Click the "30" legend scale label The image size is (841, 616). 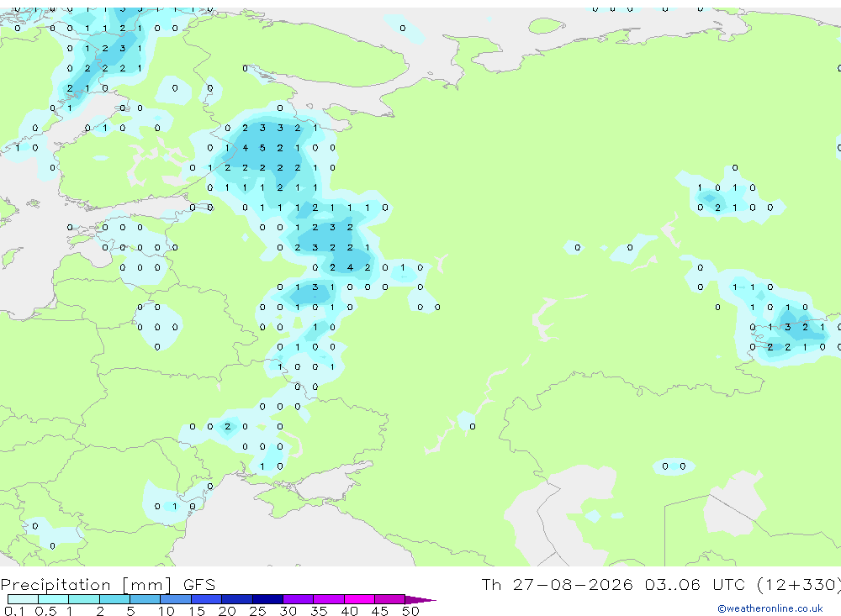point(288,611)
